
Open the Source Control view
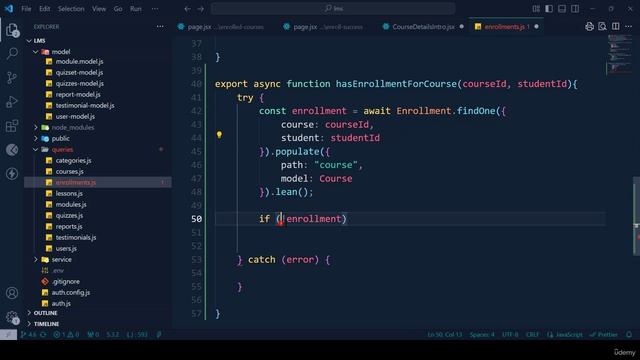click(x=12, y=78)
